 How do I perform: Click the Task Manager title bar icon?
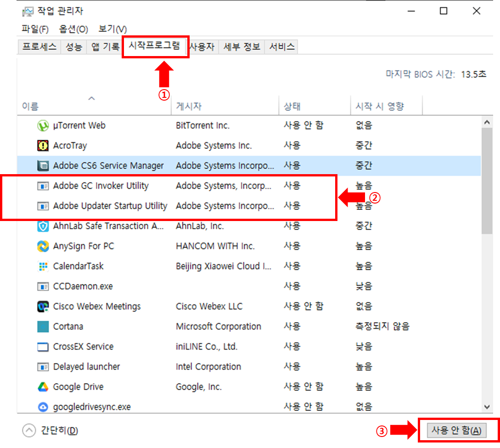click(28, 12)
